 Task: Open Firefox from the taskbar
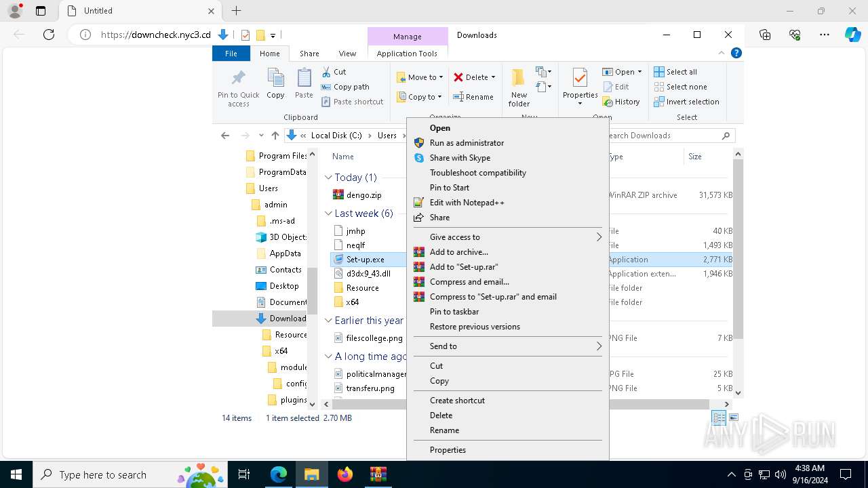click(x=345, y=474)
